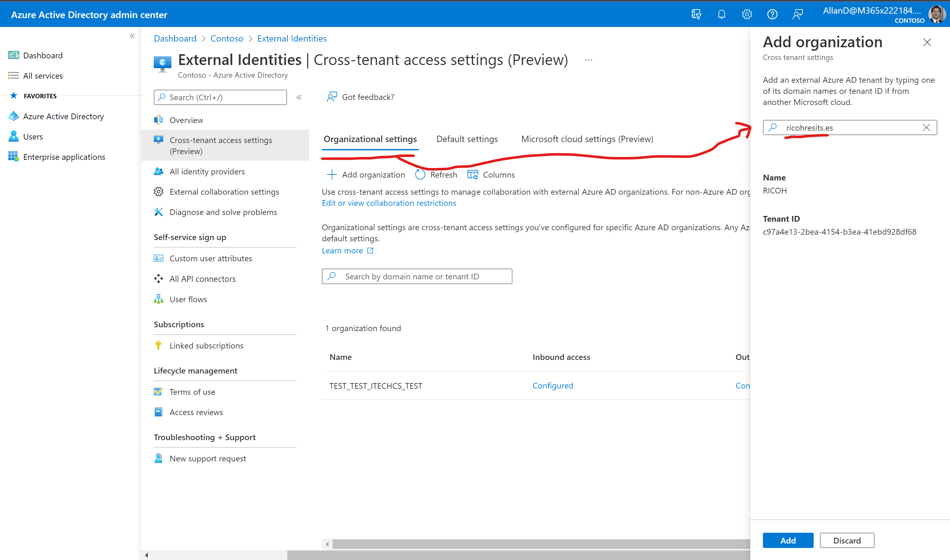Screen dimensions: 950x560
Task: Click the ricohresits.es tenant search field
Action: pyautogui.click(x=850, y=127)
